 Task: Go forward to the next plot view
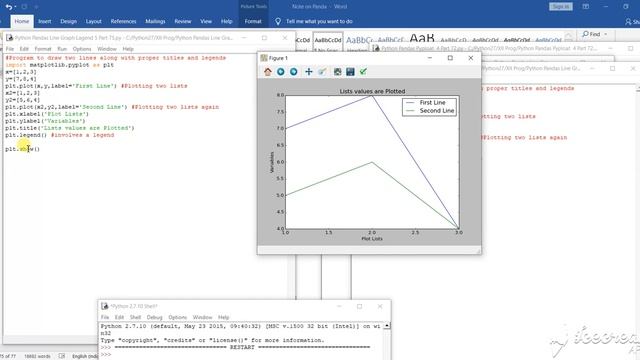click(x=293, y=72)
